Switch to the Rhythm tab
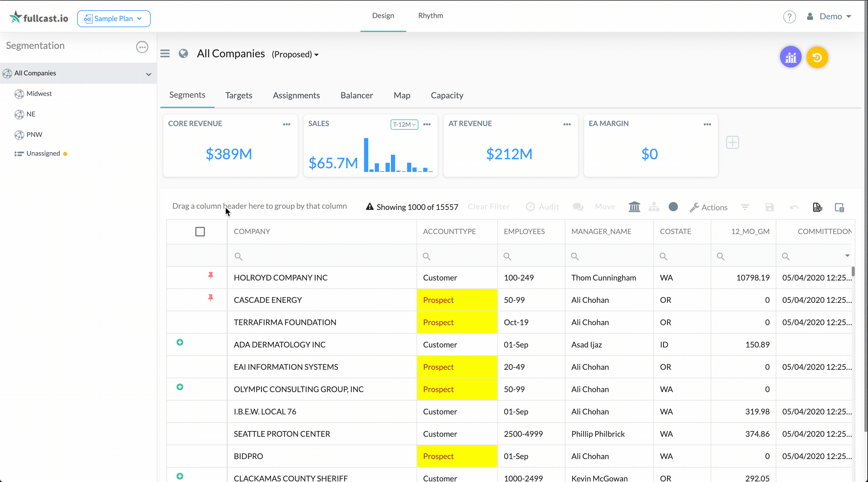This screenshot has width=868, height=482. point(430,16)
